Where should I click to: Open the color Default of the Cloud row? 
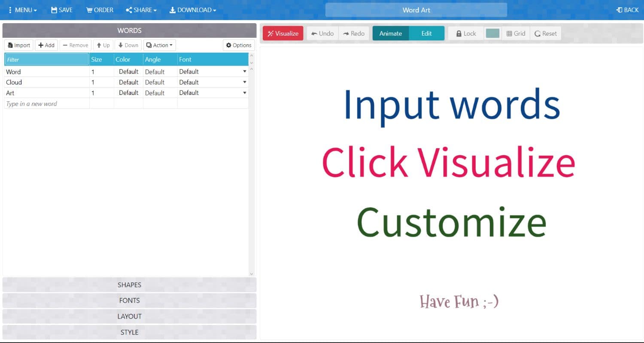click(128, 82)
